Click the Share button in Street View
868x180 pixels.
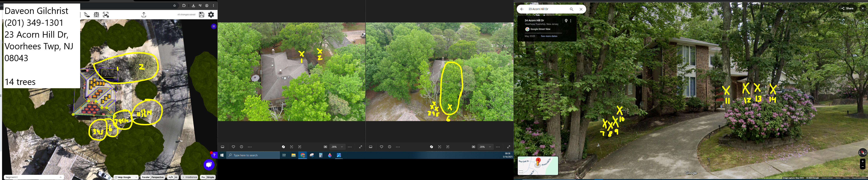(847, 9)
